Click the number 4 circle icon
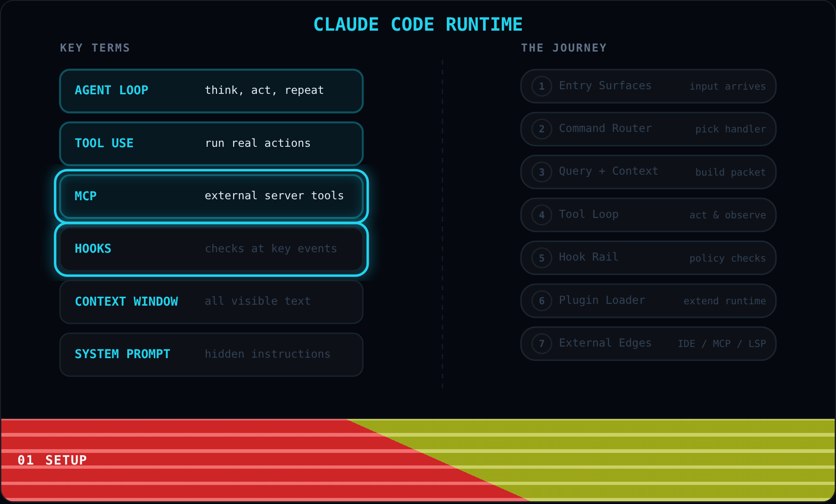The height and width of the screenshot is (504, 836). click(x=542, y=215)
